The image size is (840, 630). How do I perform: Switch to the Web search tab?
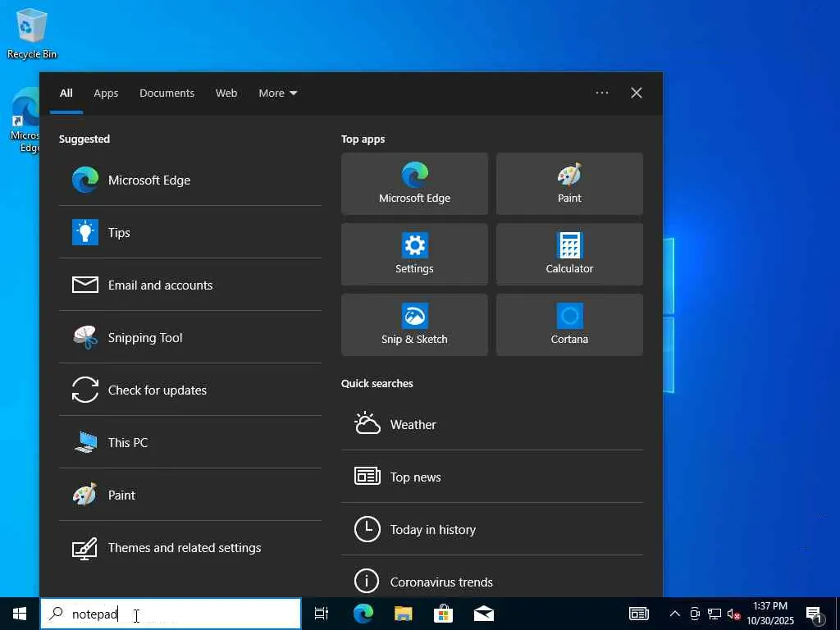pyautogui.click(x=226, y=94)
